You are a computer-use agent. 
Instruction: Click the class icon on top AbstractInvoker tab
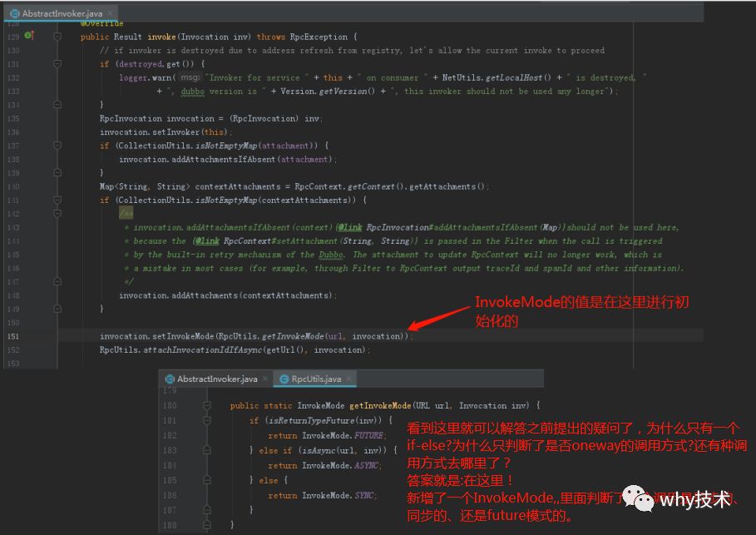pos(15,13)
